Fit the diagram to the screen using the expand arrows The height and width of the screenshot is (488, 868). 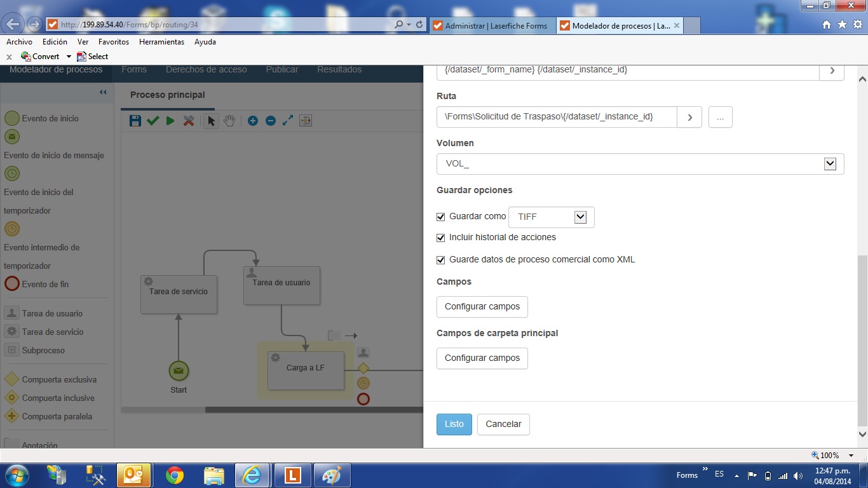288,121
